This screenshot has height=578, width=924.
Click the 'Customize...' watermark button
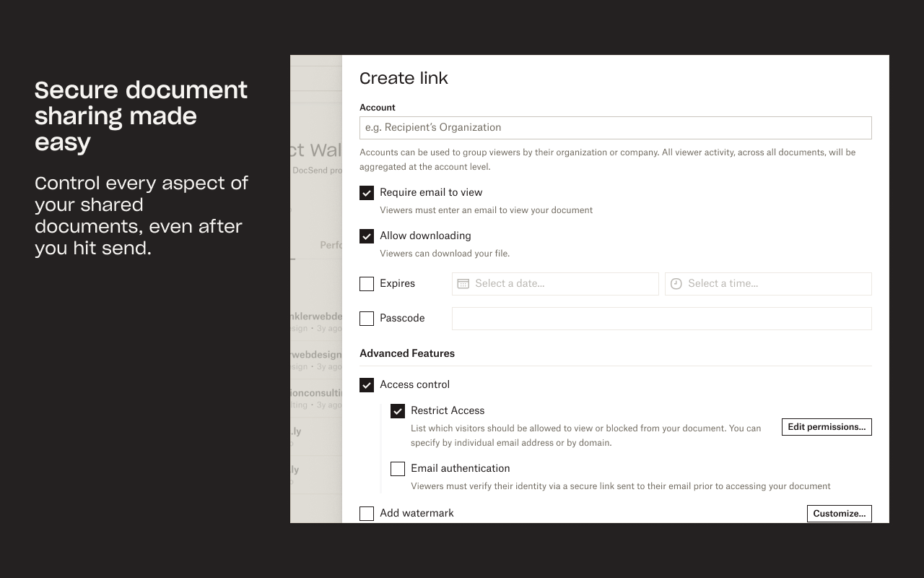tap(839, 514)
